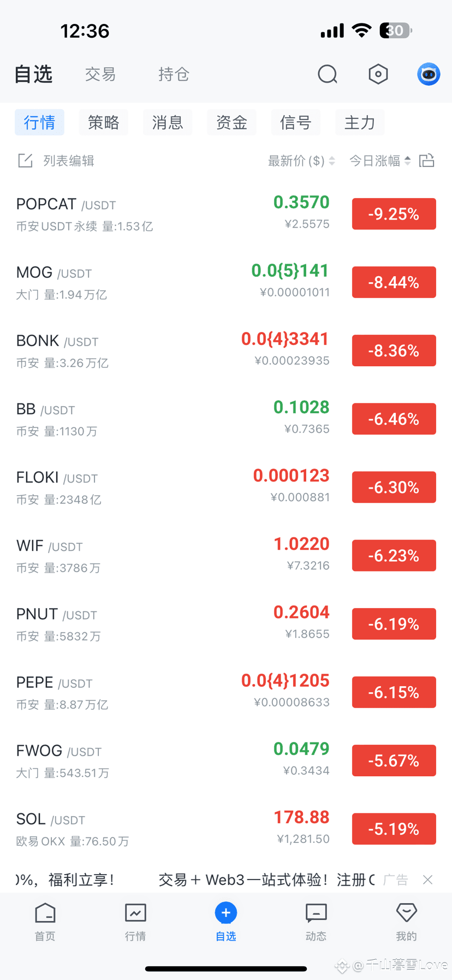Open 动态 chat icon in bottom bar
This screenshot has width=452, height=980.
coord(316,922)
